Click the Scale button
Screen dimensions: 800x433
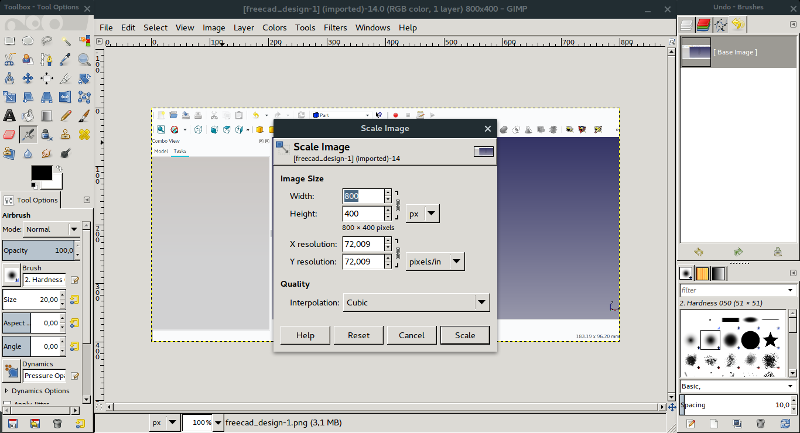(465, 335)
